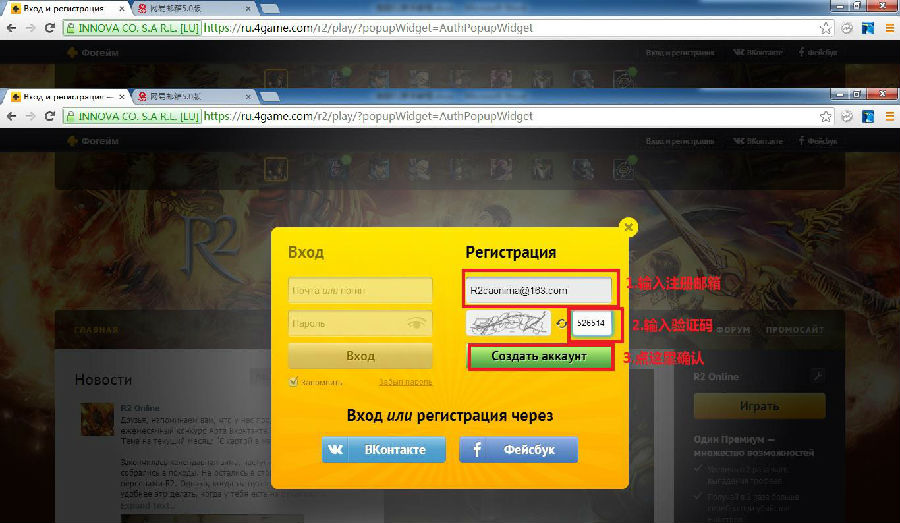The width and height of the screenshot is (900, 523).
Task: Click the wrench icon beside R2 Online
Action: coord(817,376)
